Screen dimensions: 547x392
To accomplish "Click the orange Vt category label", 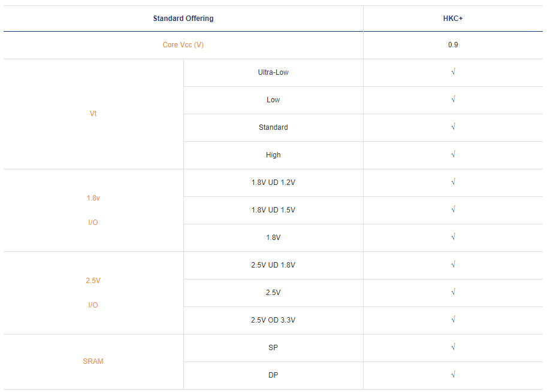I will pos(93,114).
